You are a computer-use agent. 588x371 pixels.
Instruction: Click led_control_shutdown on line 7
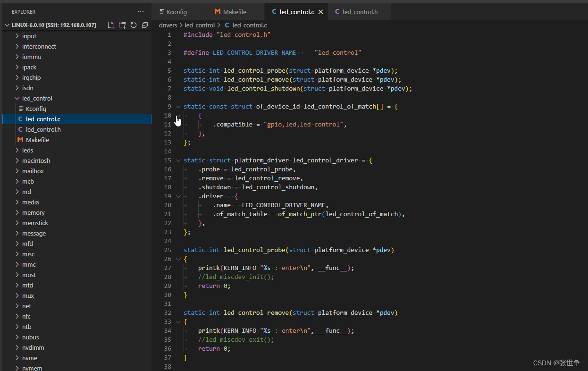tap(263, 89)
